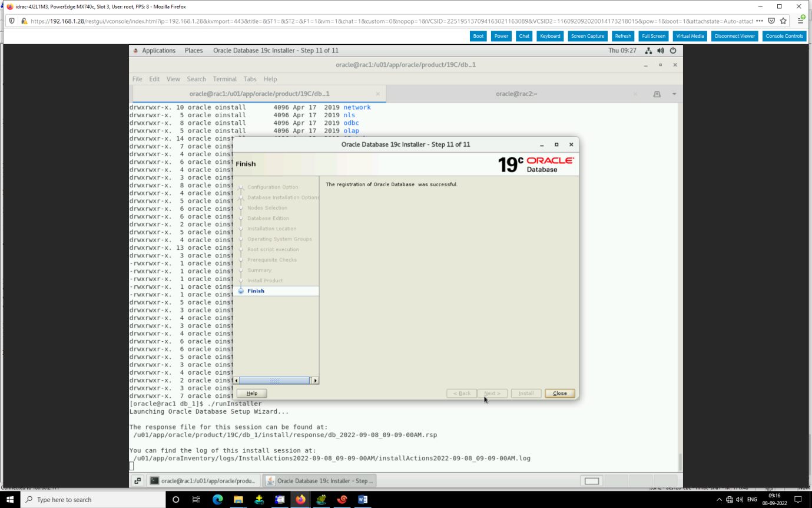Close the oracle@rac2 terminal tab

point(635,94)
